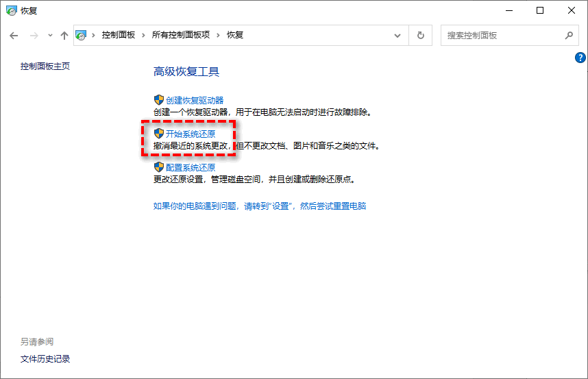Click the Refresh button beside address bar
Viewport: 588px width, 379px height.
tap(421, 35)
